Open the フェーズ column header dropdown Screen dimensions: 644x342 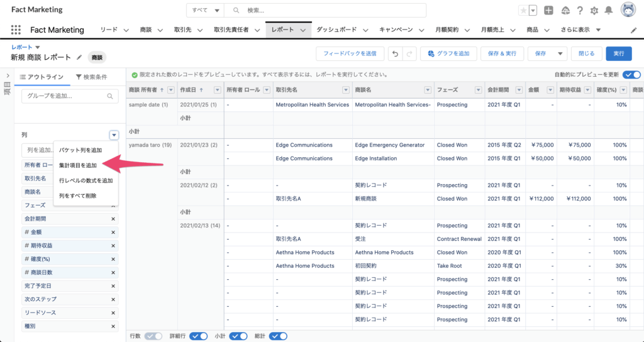click(478, 90)
